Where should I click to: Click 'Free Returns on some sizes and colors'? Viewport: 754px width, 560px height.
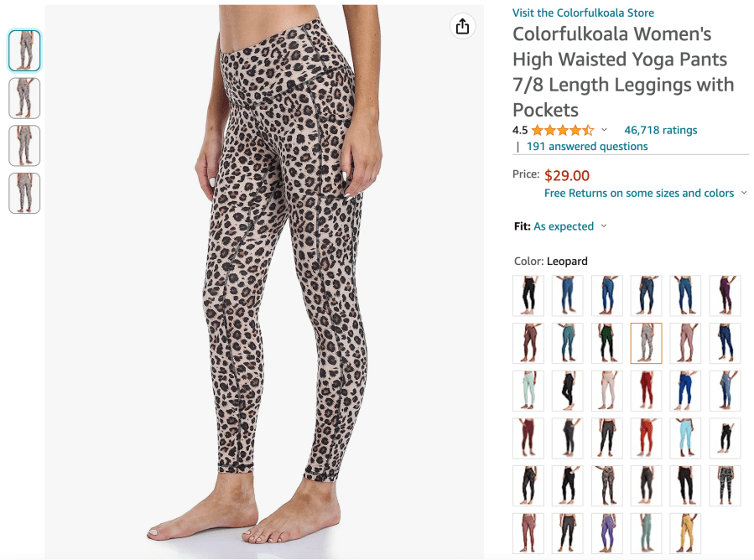tap(639, 193)
